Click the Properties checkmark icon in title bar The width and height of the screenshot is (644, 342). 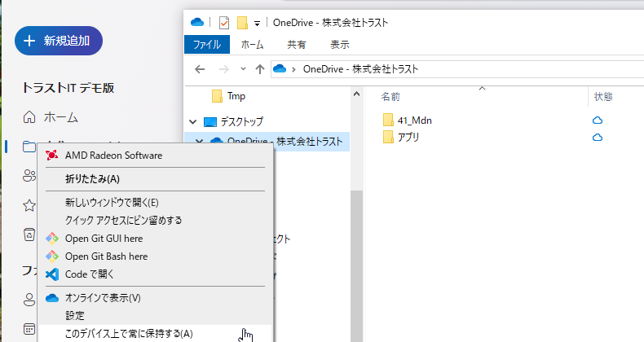tap(224, 22)
